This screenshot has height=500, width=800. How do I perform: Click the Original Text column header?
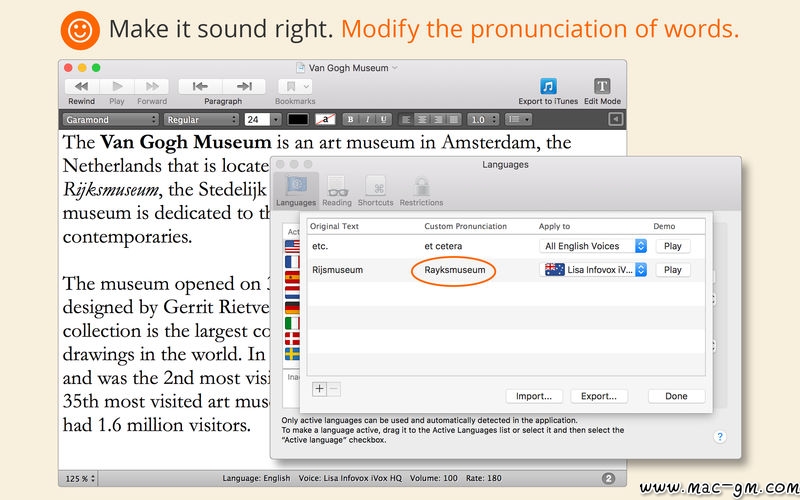(x=334, y=226)
